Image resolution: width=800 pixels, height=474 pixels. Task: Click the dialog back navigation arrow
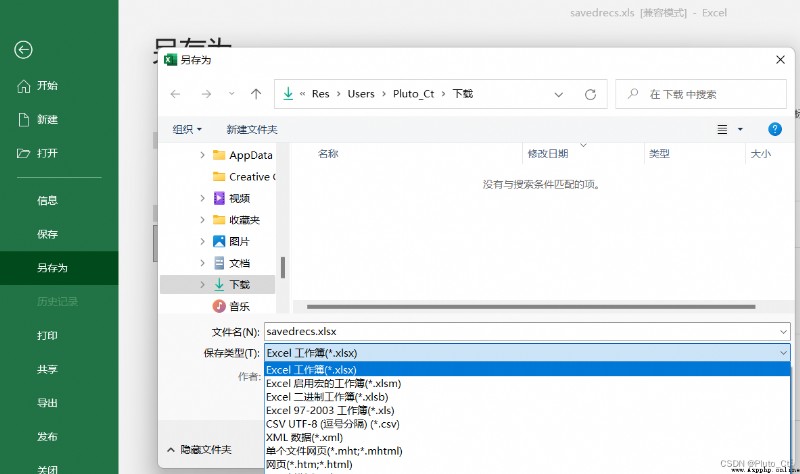pyautogui.click(x=176, y=94)
